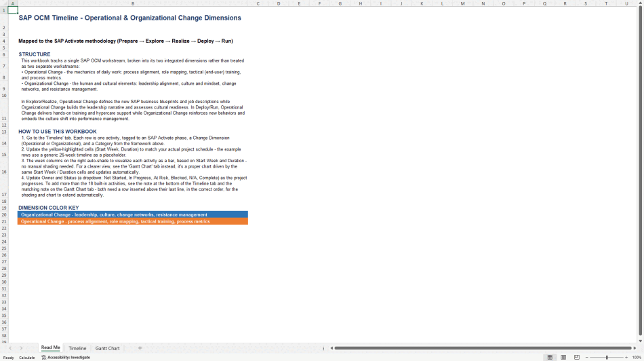The width and height of the screenshot is (644, 361).
Task: Add a new sheet with plus icon
Action: click(x=140, y=348)
